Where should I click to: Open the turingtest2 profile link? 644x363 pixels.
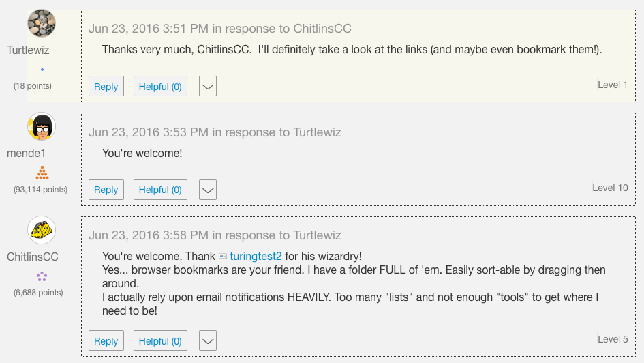pos(256,257)
